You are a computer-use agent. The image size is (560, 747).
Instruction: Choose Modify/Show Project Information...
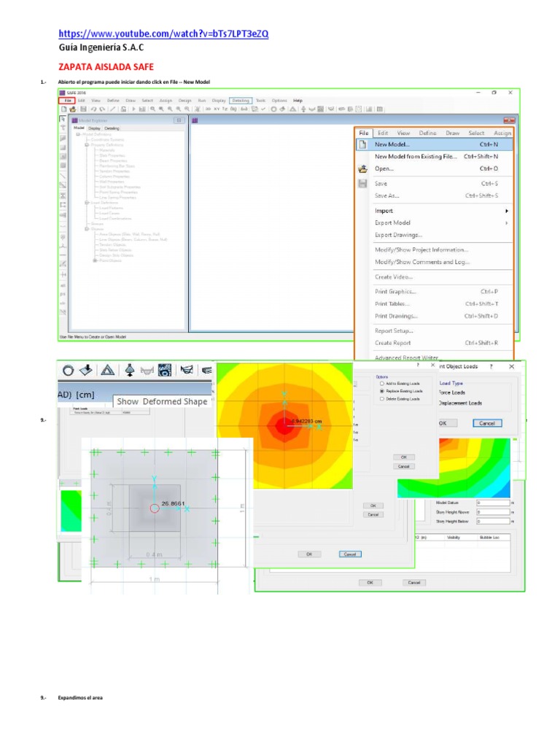click(434, 249)
